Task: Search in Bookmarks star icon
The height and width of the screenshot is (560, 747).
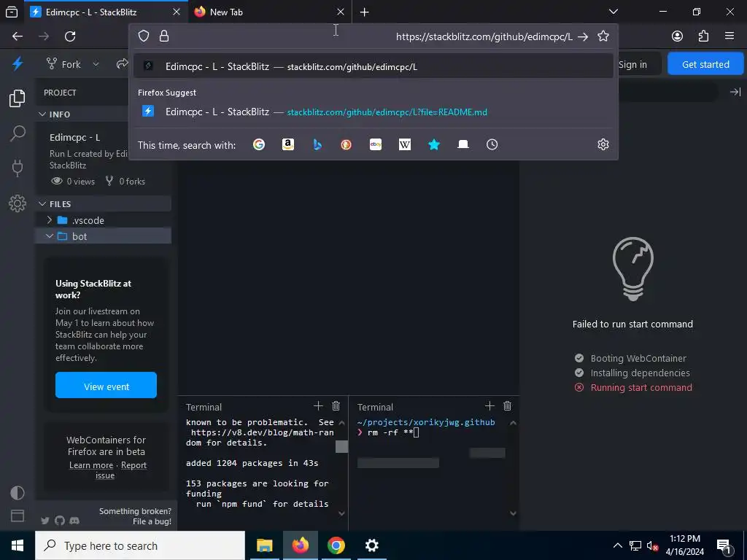Action: pyautogui.click(x=433, y=144)
